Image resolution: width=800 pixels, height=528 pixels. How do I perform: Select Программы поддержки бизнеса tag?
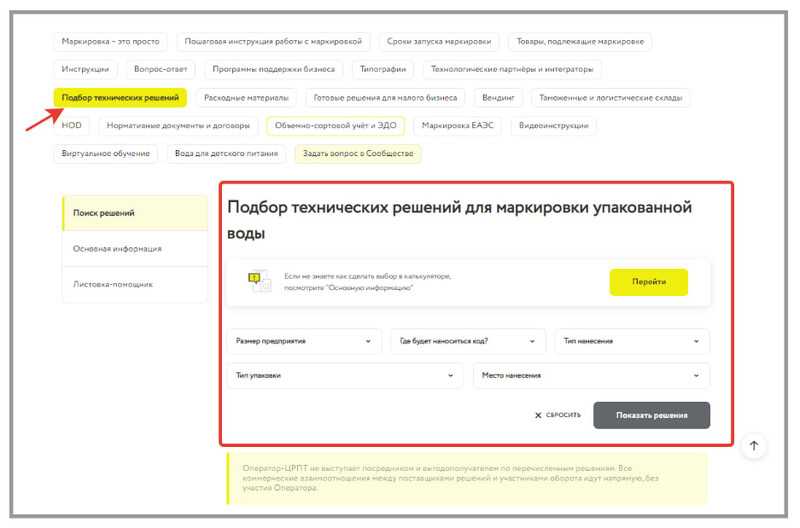coord(273,69)
